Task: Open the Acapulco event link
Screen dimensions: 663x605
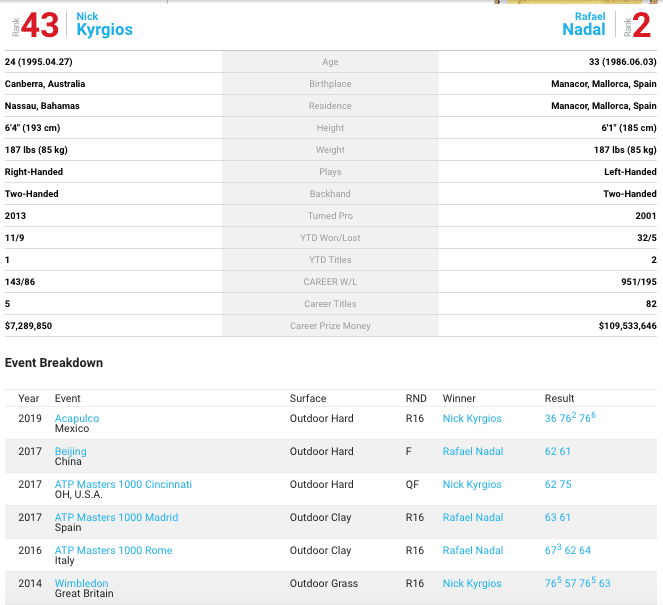Action: point(77,418)
